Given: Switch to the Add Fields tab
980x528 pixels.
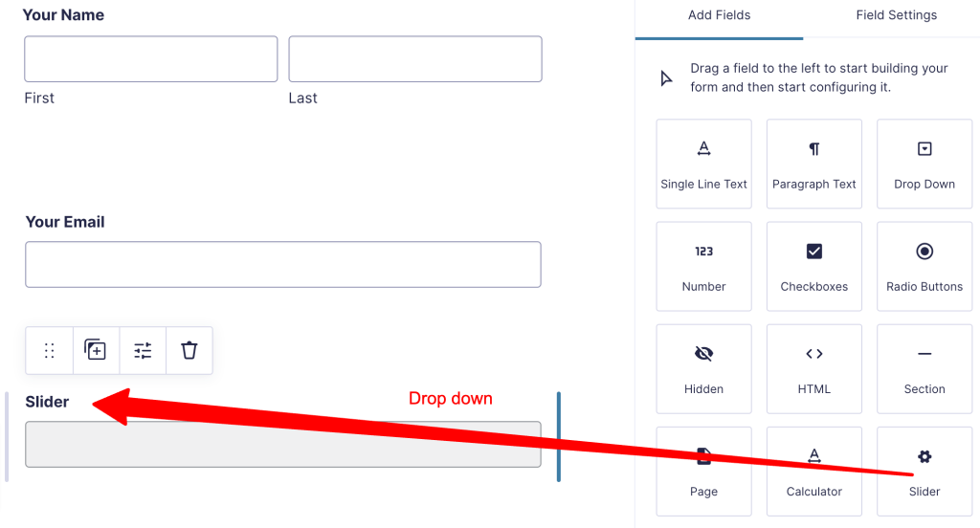Looking at the screenshot, I should (x=719, y=16).
